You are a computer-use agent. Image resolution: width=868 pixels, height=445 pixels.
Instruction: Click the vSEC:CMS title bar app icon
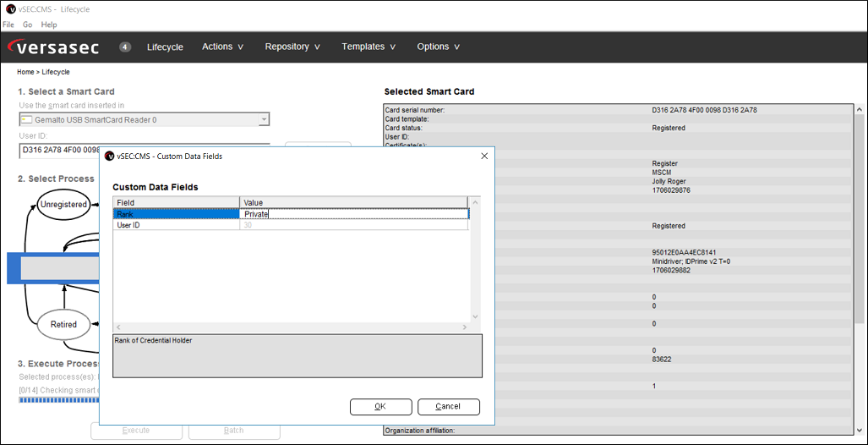[x=10, y=8]
